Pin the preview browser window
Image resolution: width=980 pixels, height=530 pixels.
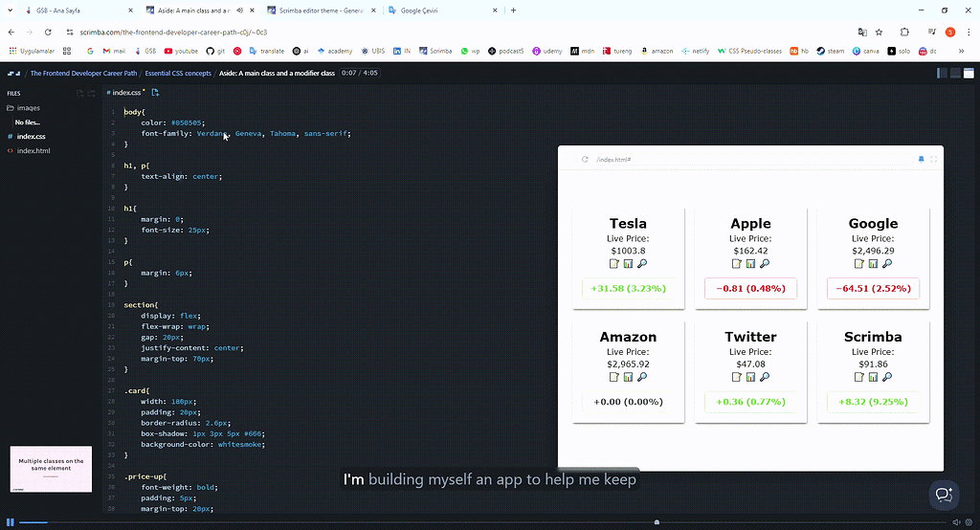[x=921, y=159]
